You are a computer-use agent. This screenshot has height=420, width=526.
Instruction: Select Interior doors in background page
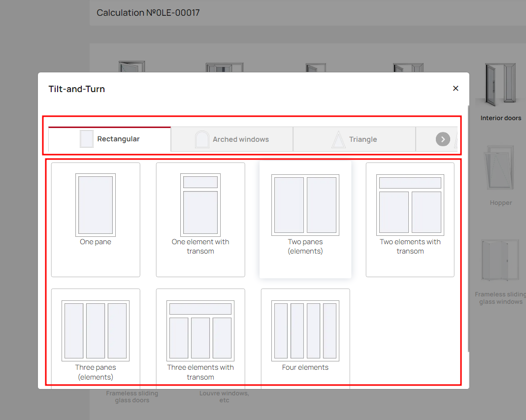pos(500,91)
